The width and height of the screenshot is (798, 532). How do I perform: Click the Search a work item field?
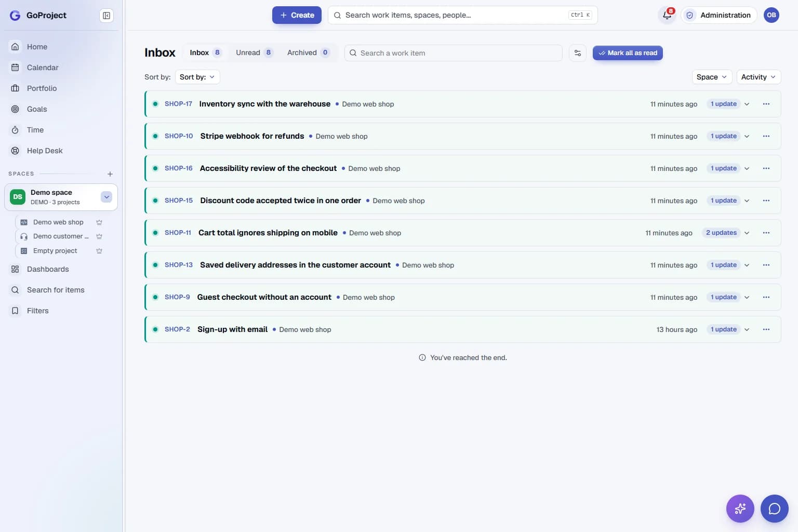click(454, 53)
